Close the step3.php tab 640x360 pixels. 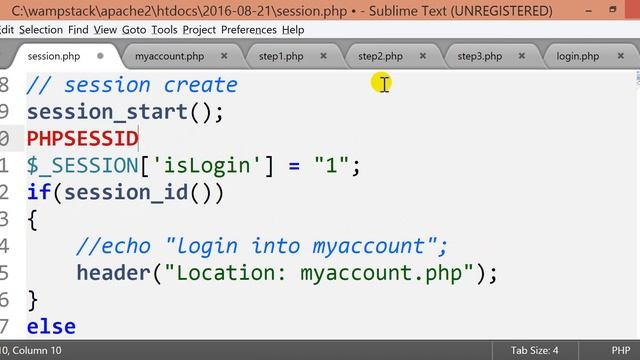coord(522,56)
